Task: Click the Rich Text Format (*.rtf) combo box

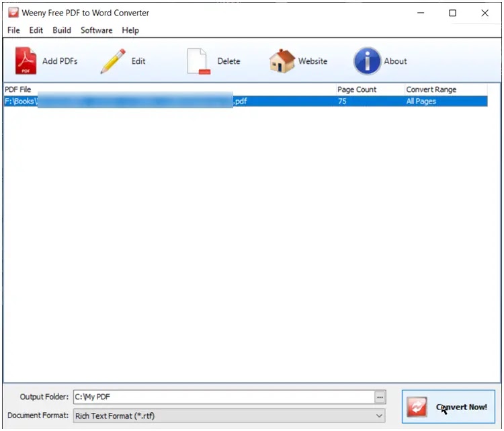Action: pyautogui.click(x=229, y=416)
